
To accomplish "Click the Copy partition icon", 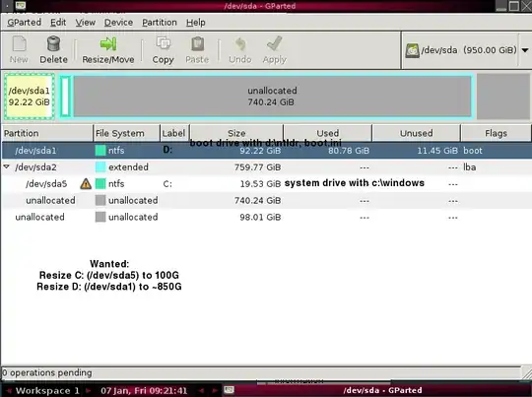I will [x=163, y=43].
